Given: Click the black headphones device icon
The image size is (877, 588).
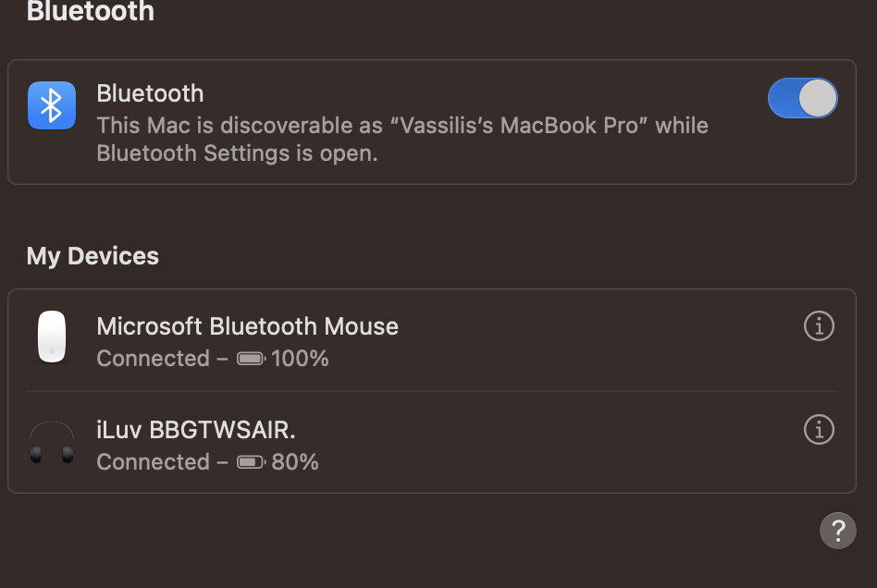Looking at the screenshot, I should tap(51, 443).
